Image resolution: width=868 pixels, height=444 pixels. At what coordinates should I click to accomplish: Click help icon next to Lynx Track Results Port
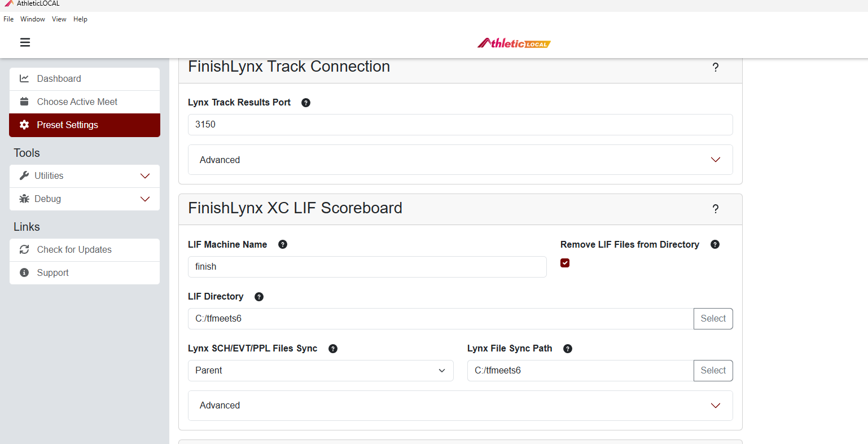(306, 103)
